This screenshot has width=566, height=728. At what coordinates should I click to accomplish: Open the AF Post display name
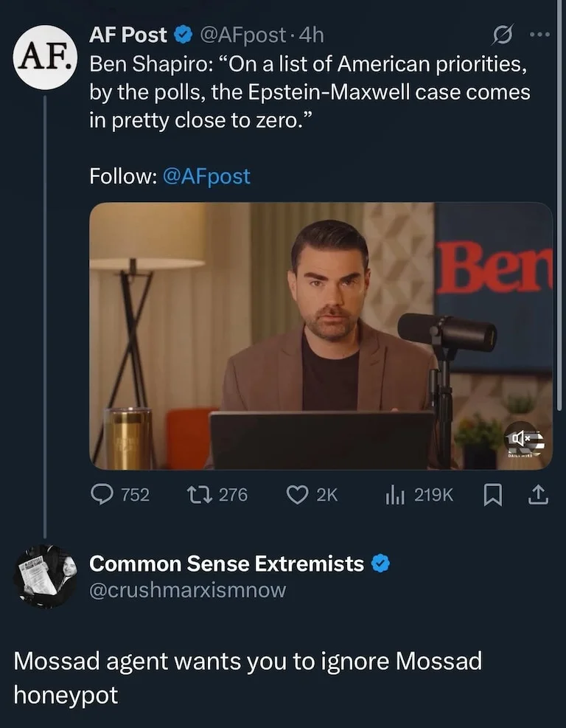click(128, 35)
